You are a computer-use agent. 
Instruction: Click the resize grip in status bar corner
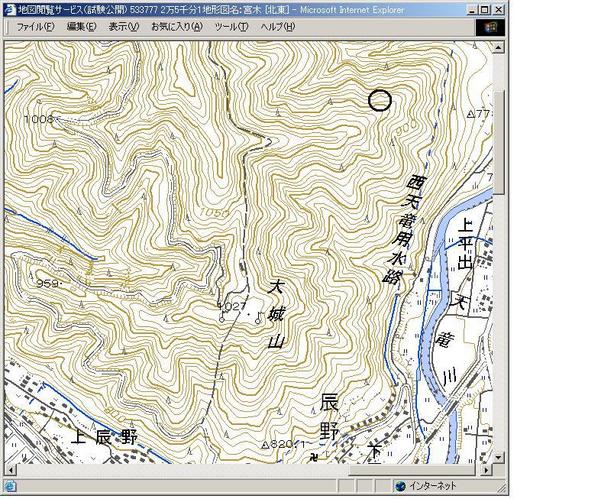[x=502, y=488]
